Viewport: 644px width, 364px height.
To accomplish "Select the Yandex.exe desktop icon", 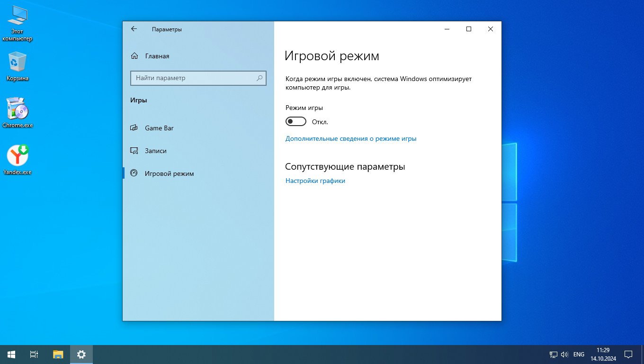I will pyautogui.click(x=18, y=159).
